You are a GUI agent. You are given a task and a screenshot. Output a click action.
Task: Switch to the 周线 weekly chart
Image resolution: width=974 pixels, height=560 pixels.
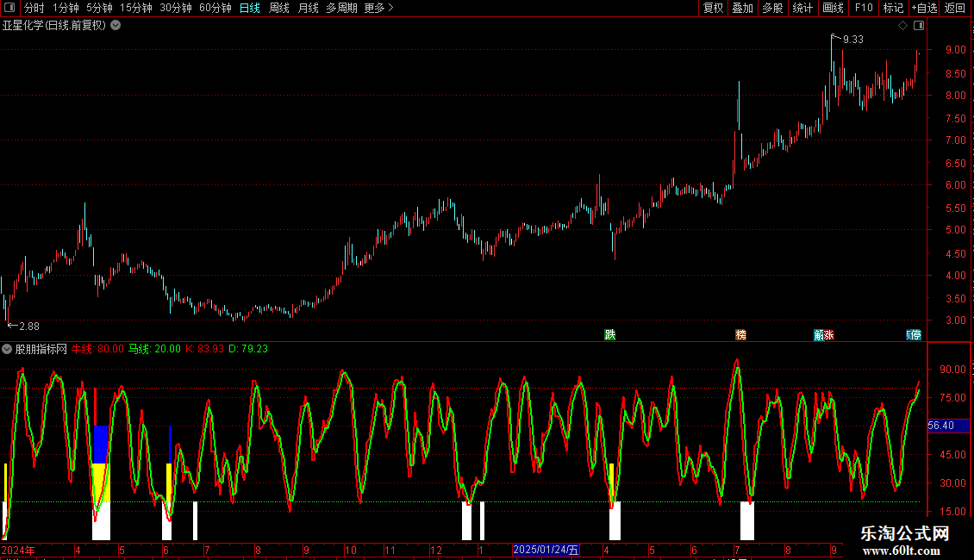pos(279,8)
